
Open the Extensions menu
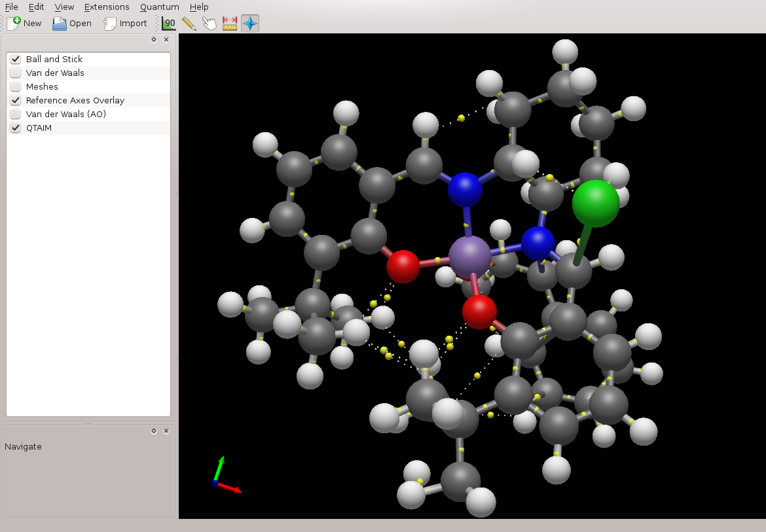coord(107,7)
